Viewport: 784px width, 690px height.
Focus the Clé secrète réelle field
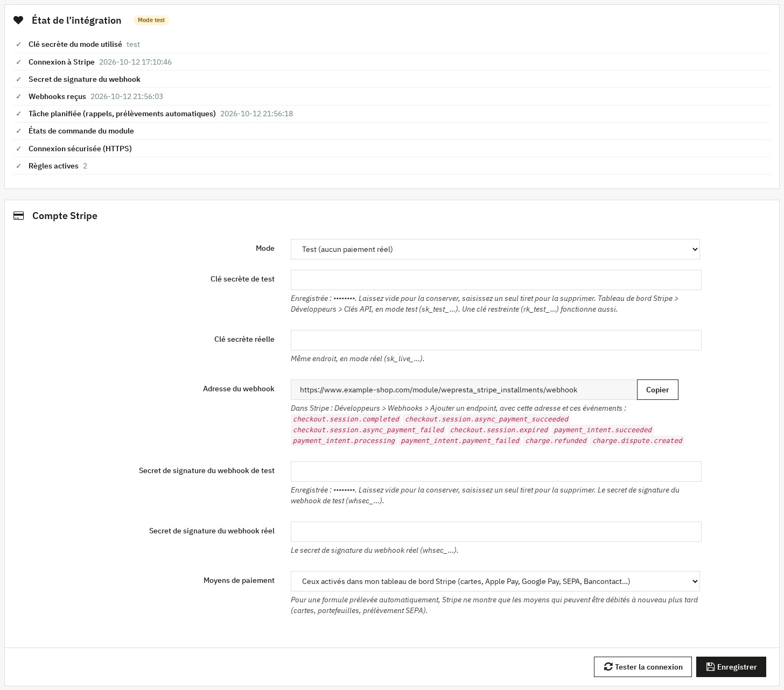496,340
